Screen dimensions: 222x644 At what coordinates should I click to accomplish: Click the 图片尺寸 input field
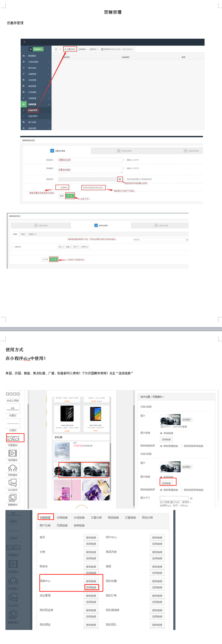pyautogui.click(x=174, y=498)
